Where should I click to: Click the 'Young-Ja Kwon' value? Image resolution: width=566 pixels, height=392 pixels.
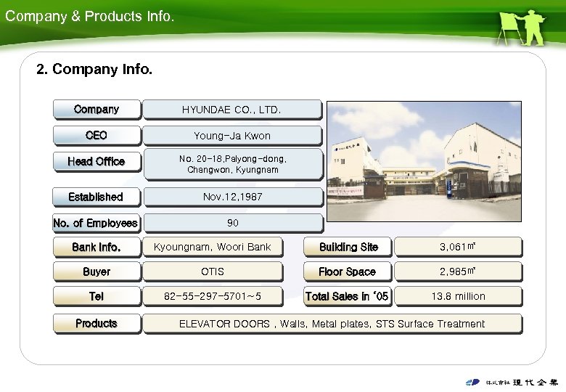coord(232,136)
